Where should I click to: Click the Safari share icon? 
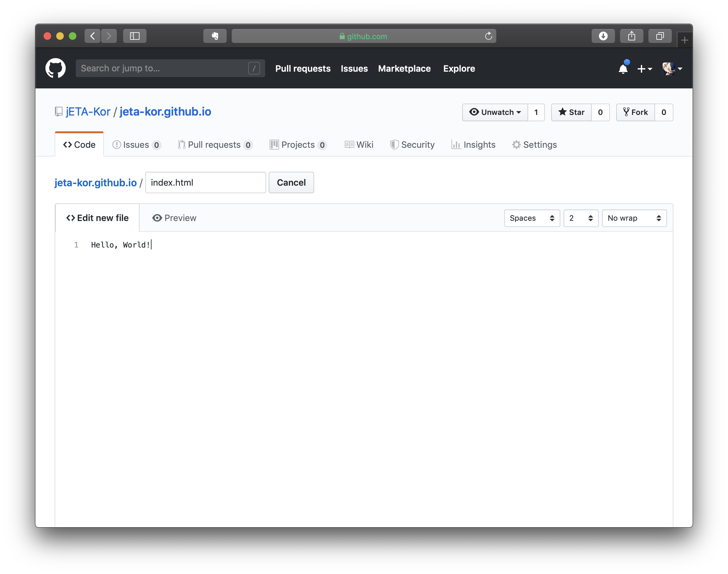(x=632, y=36)
